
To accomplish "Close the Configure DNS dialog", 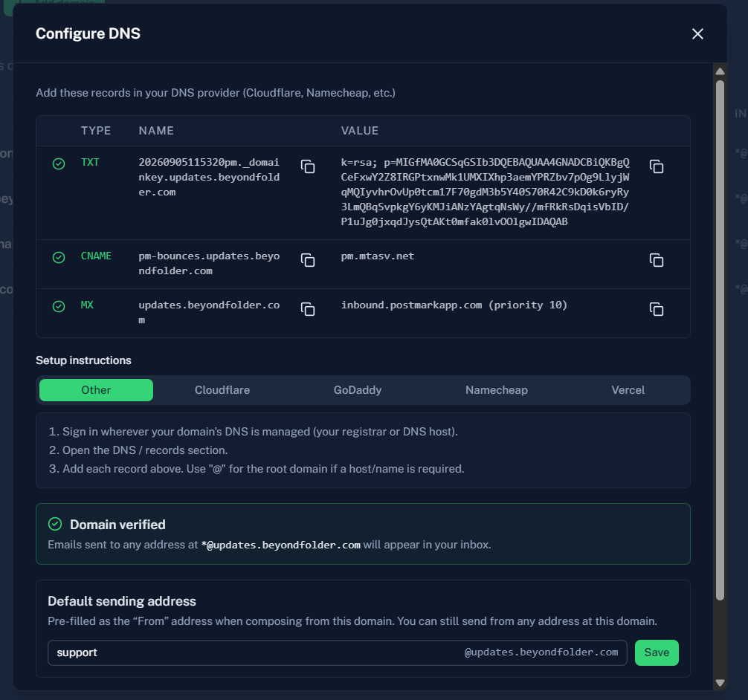I will pyautogui.click(x=697, y=34).
